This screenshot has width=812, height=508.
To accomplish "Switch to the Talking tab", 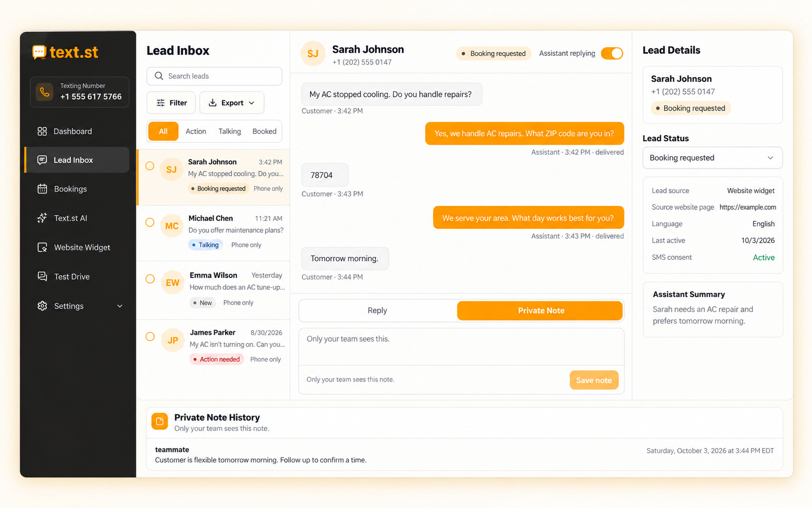I will click(x=229, y=132).
